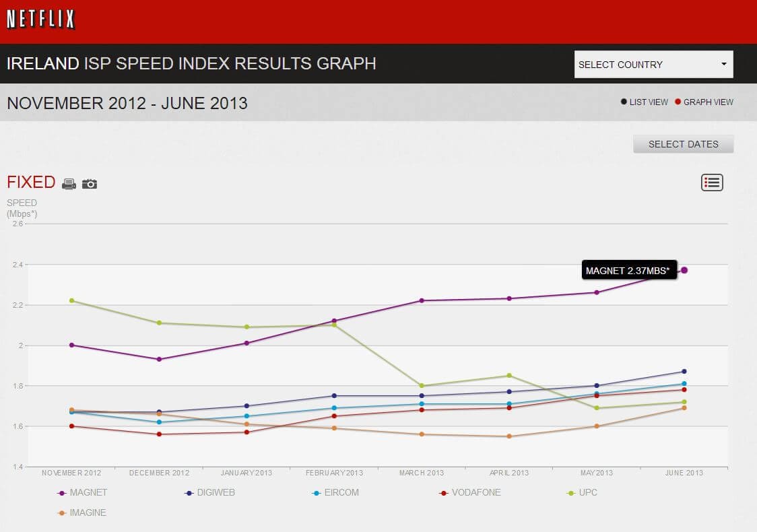Toggle the UPC series in legend
Image resolution: width=757 pixels, height=532 pixels.
coord(583,492)
